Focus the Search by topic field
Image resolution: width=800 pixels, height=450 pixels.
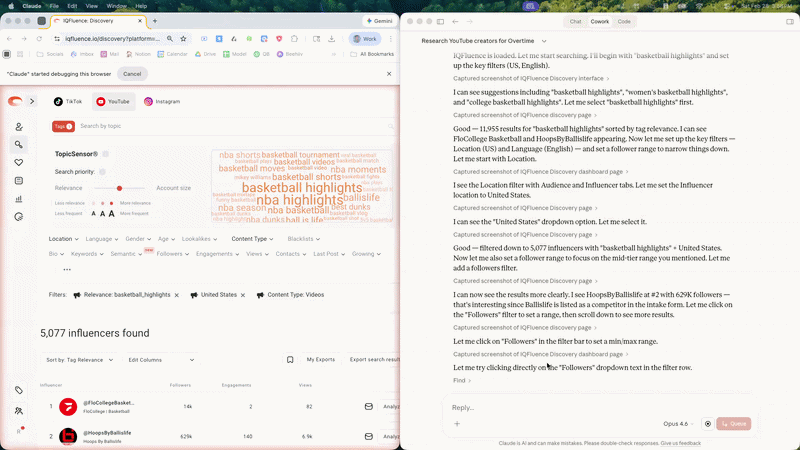coord(235,126)
